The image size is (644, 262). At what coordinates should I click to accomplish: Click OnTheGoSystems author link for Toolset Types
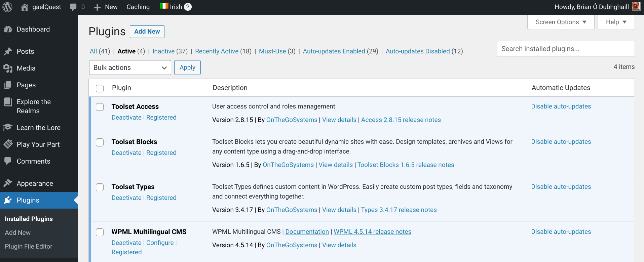pyautogui.click(x=292, y=210)
